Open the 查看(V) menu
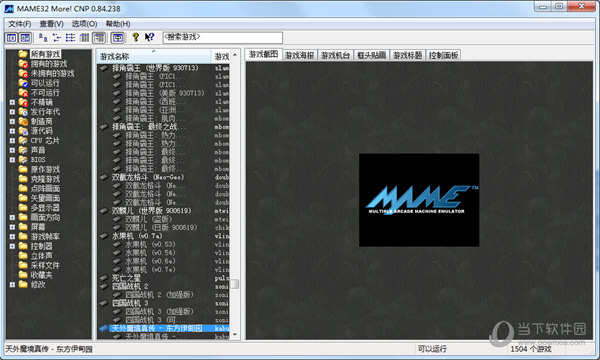Screen dimensions: 600x360 tap(52, 24)
